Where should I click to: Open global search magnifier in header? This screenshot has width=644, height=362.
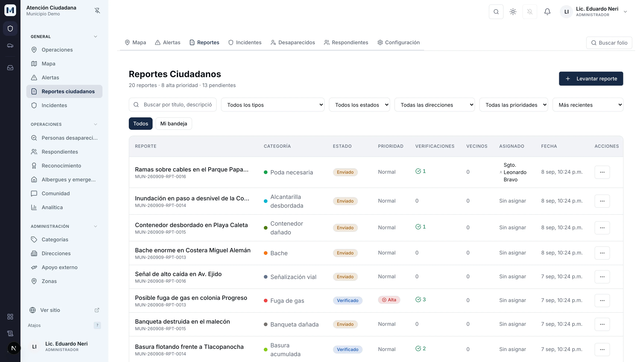[x=496, y=12]
